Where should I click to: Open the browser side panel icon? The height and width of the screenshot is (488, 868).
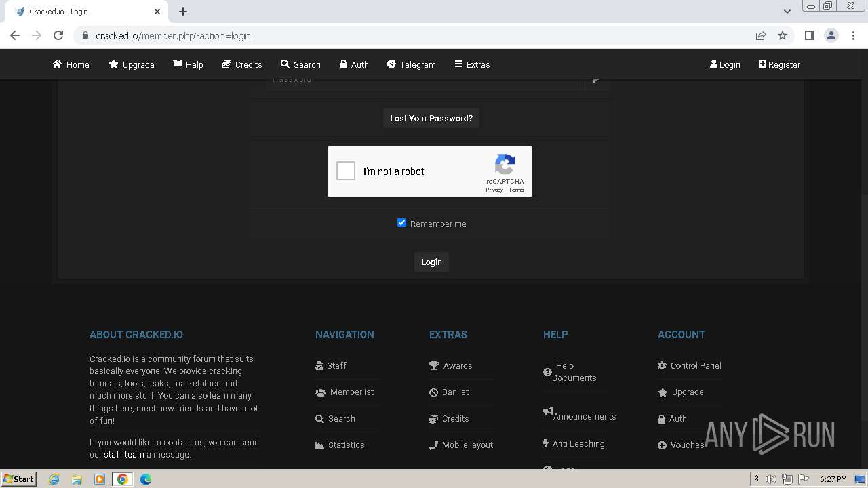coord(809,35)
